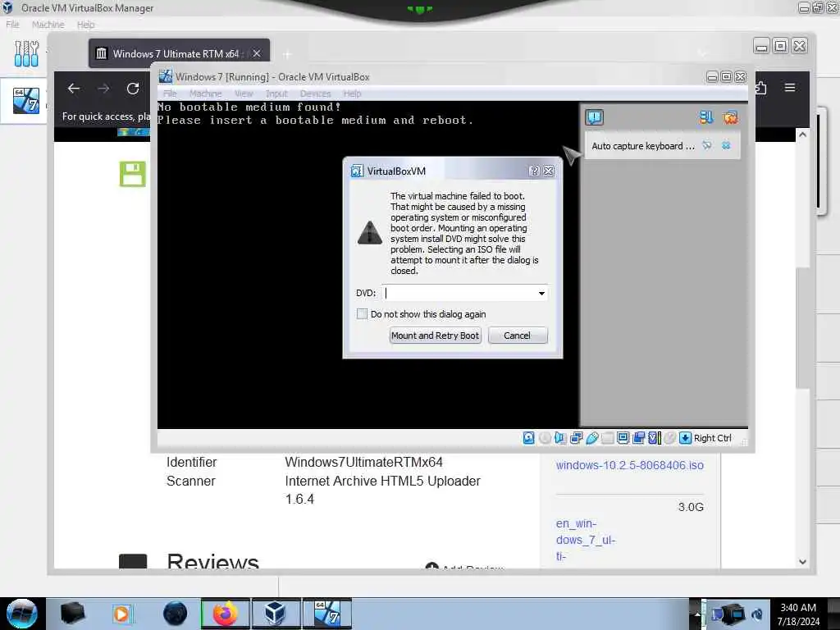Click the CPU virtualization 'V' indicator

tap(654, 438)
